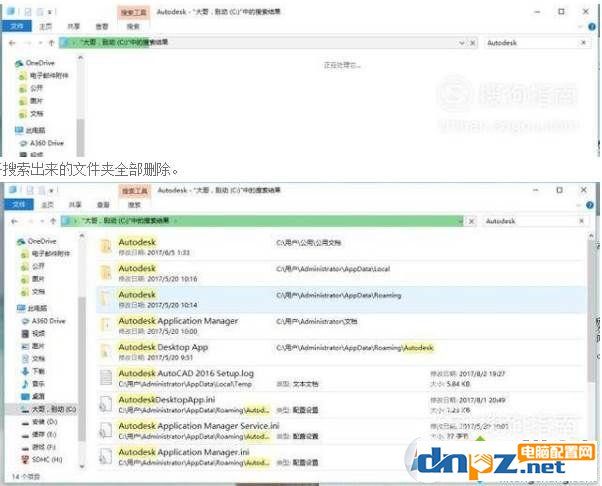602x486 pixels.
Task: Select the Autodesk folder under AppData\Local
Action: tap(341, 273)
